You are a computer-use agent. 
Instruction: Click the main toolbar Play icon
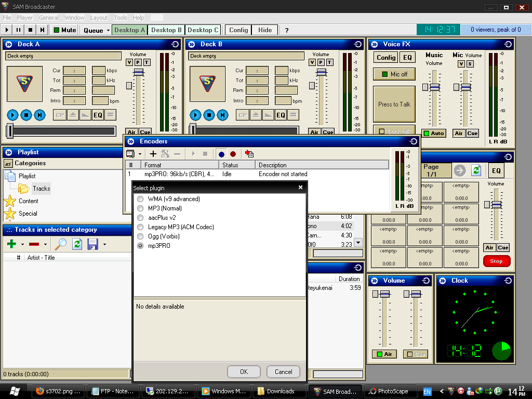[7, 30]
